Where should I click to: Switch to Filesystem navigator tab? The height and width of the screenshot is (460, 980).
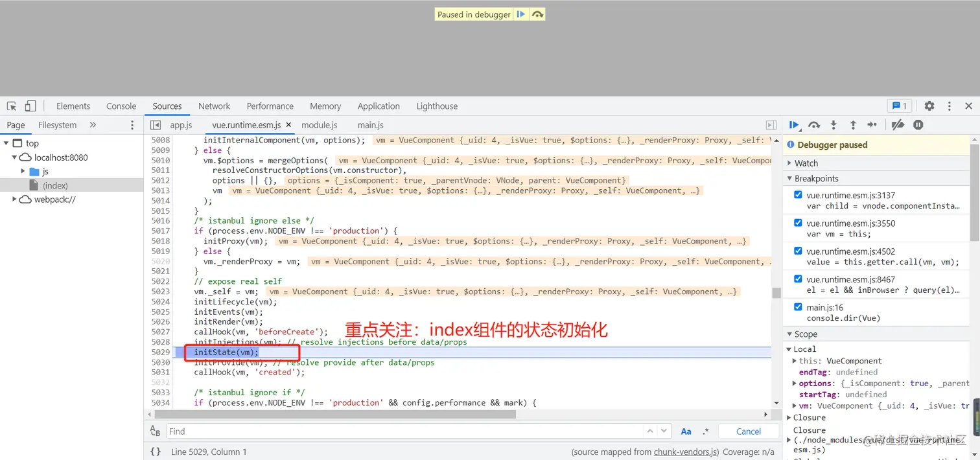pos(57,125)
